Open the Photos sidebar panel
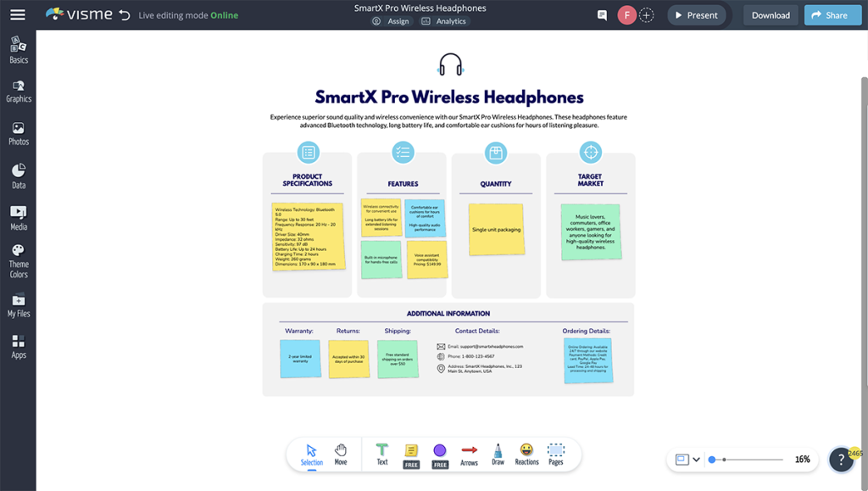Screen dimensions: 868x491 click(x=18, y=131)
